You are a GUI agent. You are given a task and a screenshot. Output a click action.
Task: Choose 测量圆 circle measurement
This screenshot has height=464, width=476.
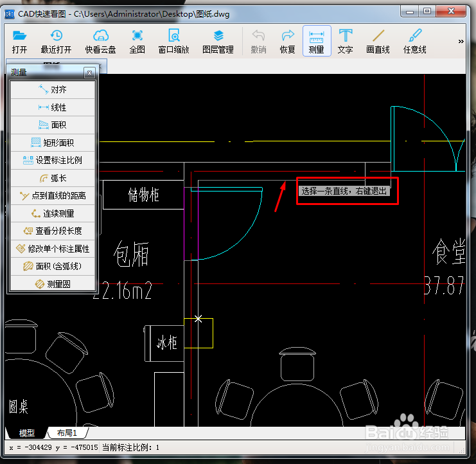click(53, 284)
